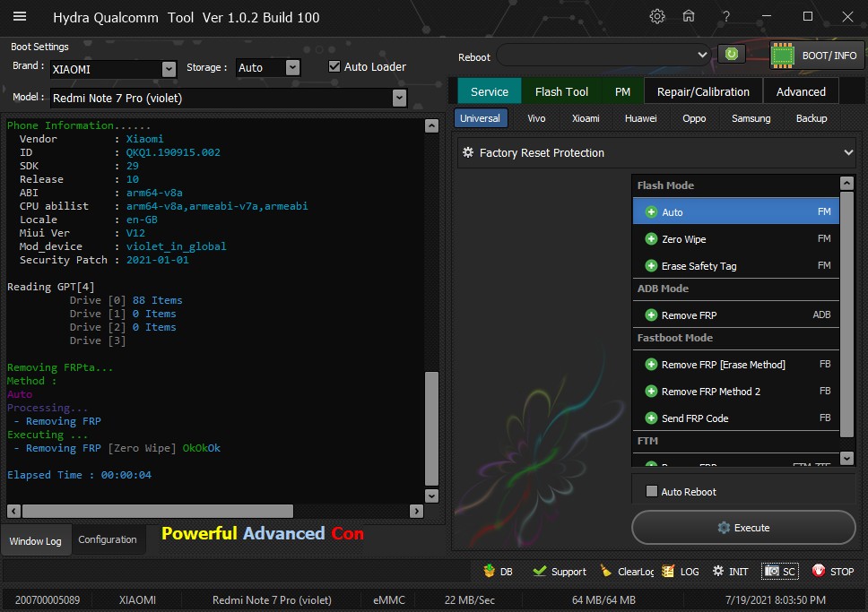Select the Samsung sub-tab
Screen dimensions: 868x612
point(751,118)
